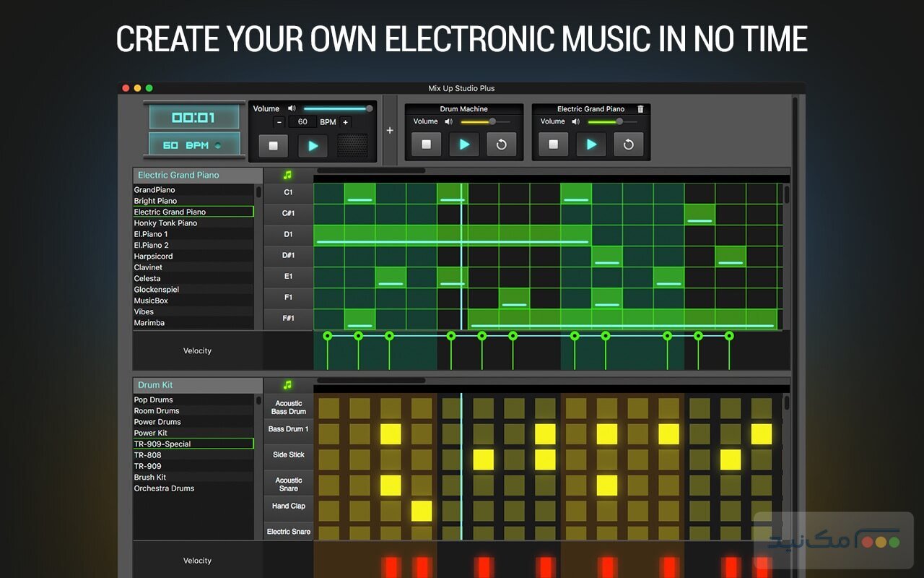Click the Electric Grand Piano track speaker icon
The width and height of the screenshot is (924, 578).
(x=575, y=121)
